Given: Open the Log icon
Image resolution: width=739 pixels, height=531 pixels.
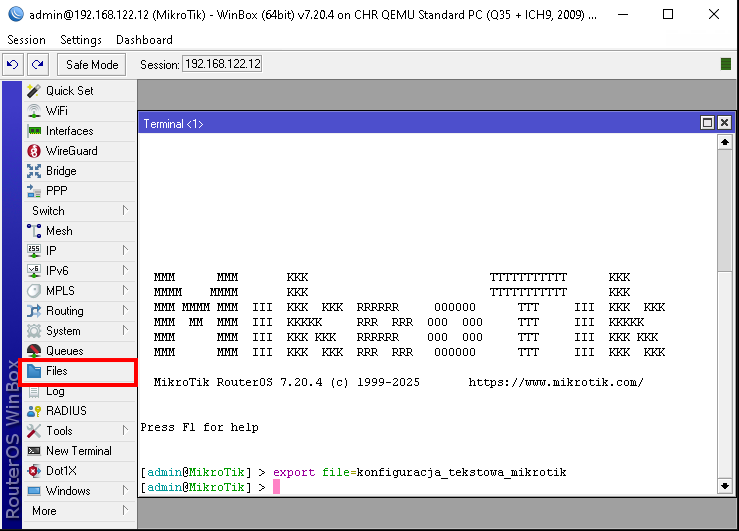Looking at the screenshot, I should click(34, 391).
